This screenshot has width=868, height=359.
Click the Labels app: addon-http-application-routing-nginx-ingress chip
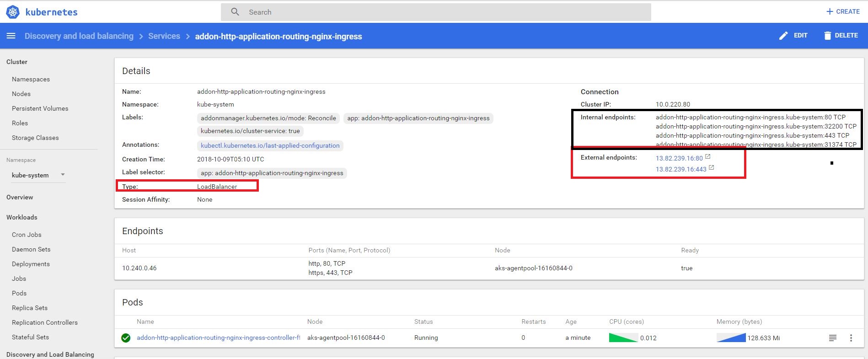pos(418,118)
